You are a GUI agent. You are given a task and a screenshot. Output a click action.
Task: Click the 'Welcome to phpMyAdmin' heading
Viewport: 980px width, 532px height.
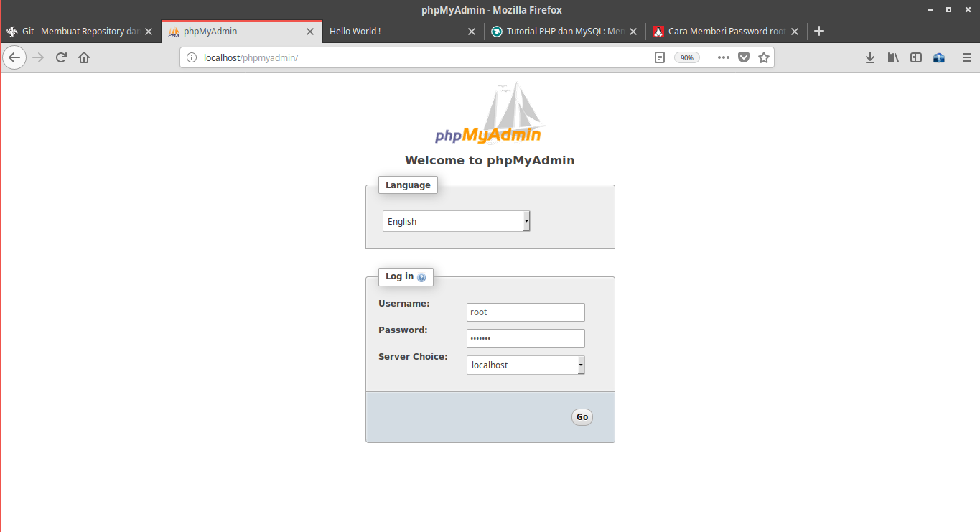(490, 160)
